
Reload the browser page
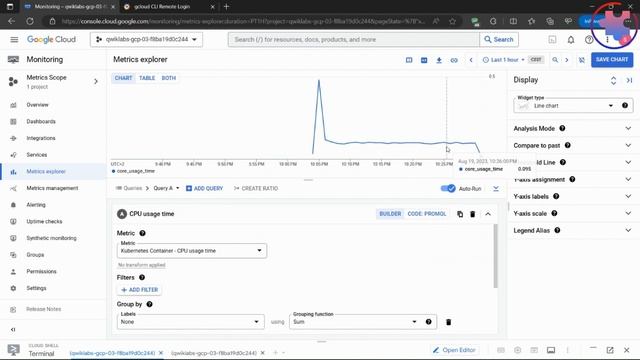click(x=30, y=21)
